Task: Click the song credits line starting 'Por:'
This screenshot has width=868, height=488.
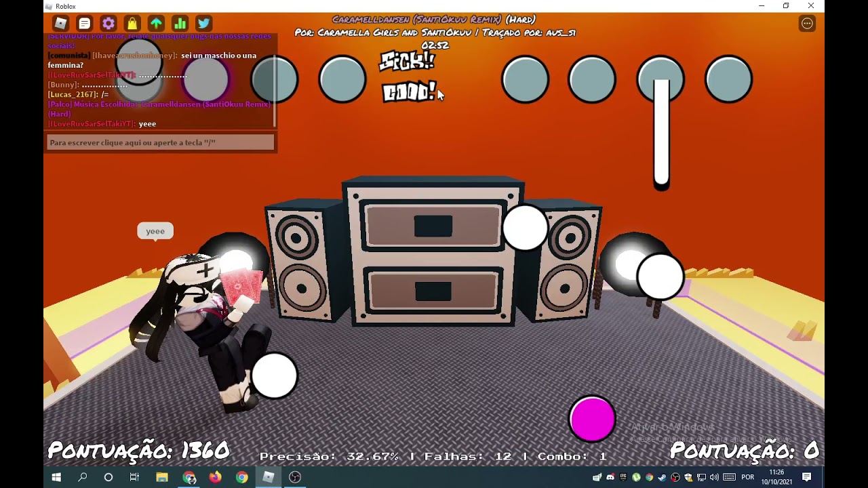Action: [x=435, y=33]
